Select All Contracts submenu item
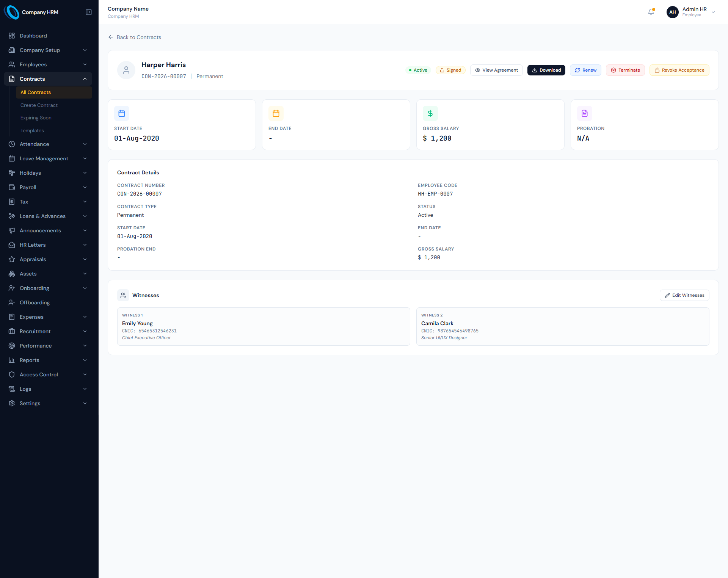 click(x=54, y=92)
